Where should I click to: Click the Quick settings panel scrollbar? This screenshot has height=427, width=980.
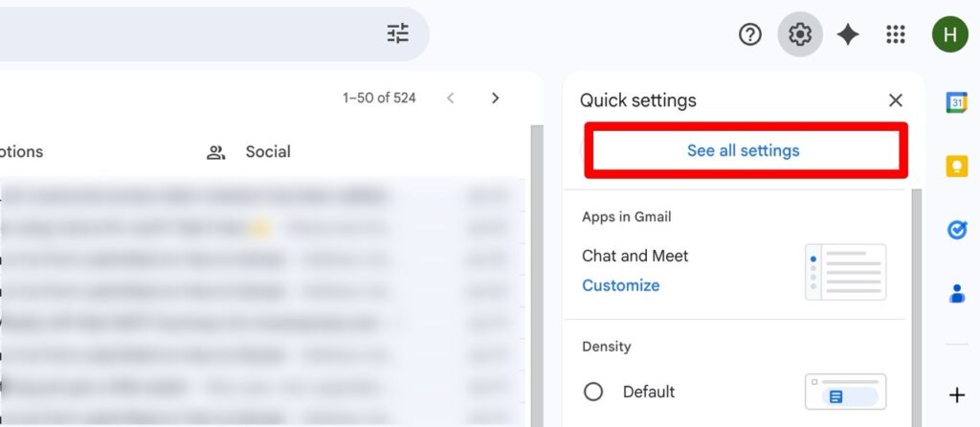click(x=917, y=307)
